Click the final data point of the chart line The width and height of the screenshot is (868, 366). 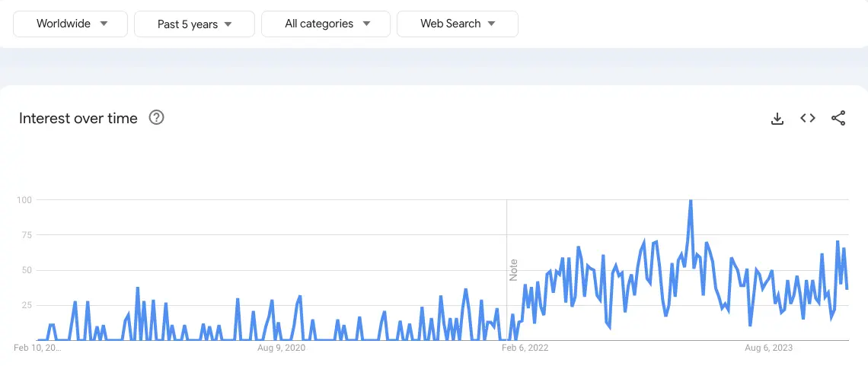847,288
